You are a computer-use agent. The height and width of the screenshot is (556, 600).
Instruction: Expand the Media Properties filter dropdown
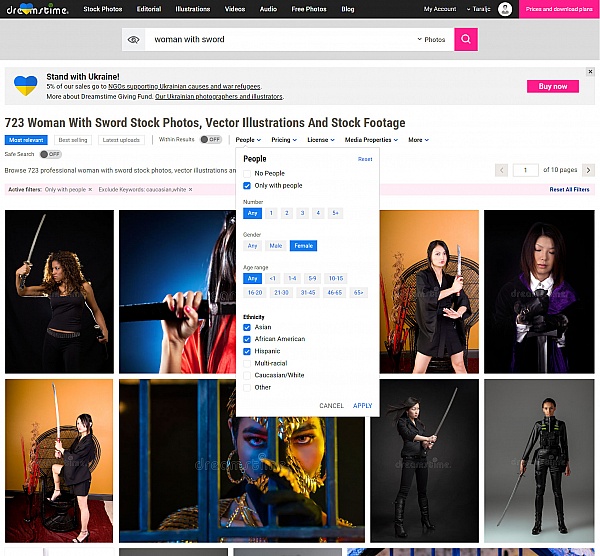coord(371,140)
